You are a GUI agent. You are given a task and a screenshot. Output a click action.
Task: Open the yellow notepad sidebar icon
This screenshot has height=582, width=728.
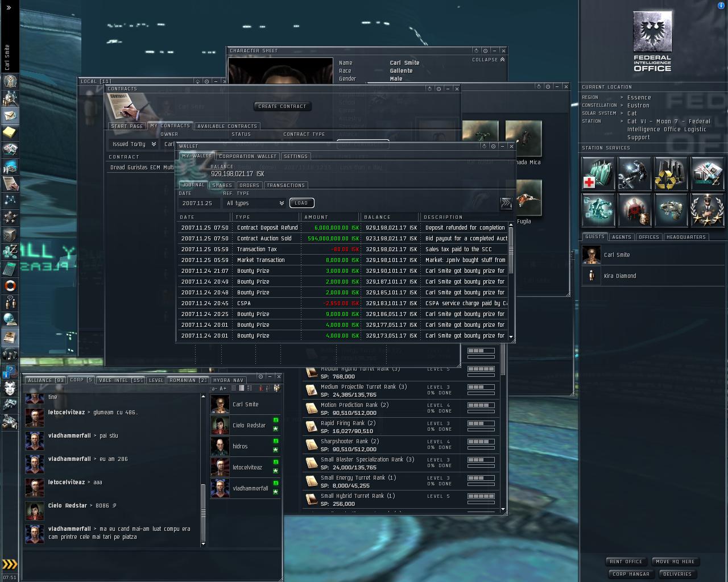click(10, 132)
